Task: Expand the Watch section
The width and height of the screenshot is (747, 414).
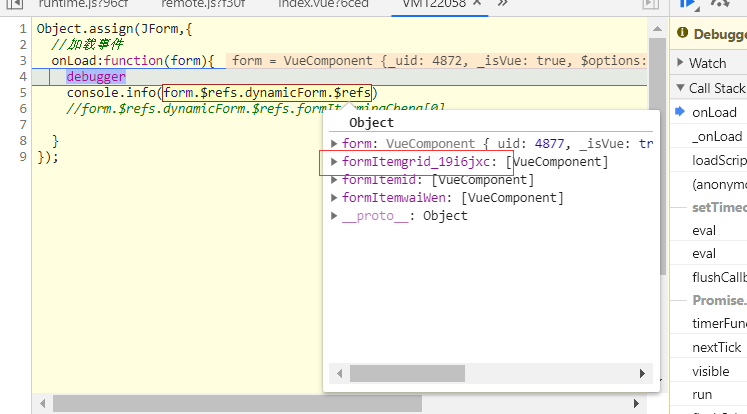Action: (x=680, y=63)
